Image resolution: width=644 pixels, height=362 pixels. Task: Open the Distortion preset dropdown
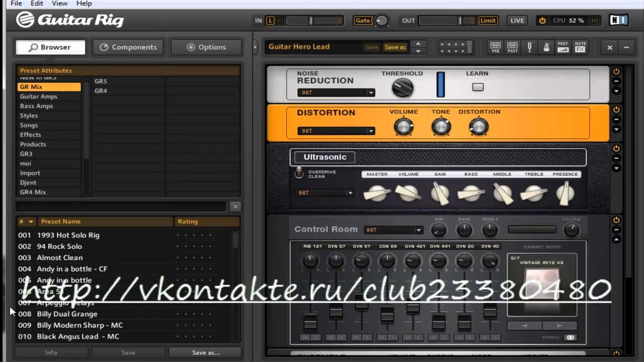(336, 131)
